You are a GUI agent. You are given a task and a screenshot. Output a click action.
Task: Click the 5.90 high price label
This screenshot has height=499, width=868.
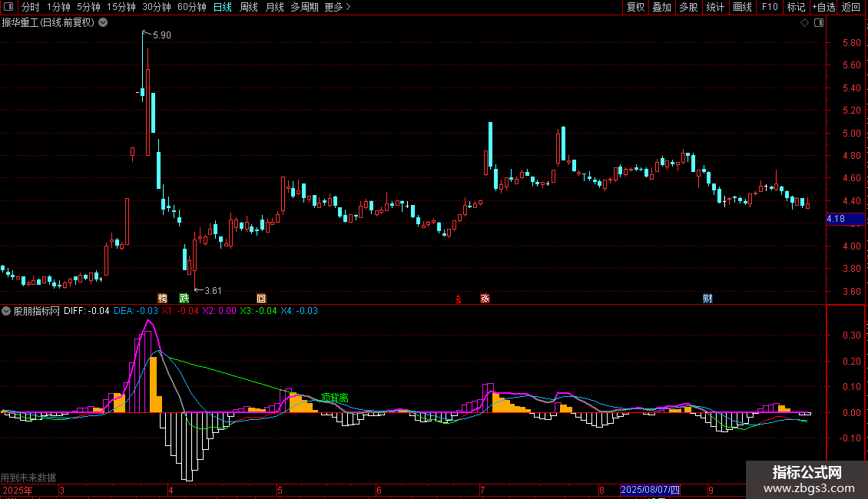pyautogui.click(x=161, y=35)
